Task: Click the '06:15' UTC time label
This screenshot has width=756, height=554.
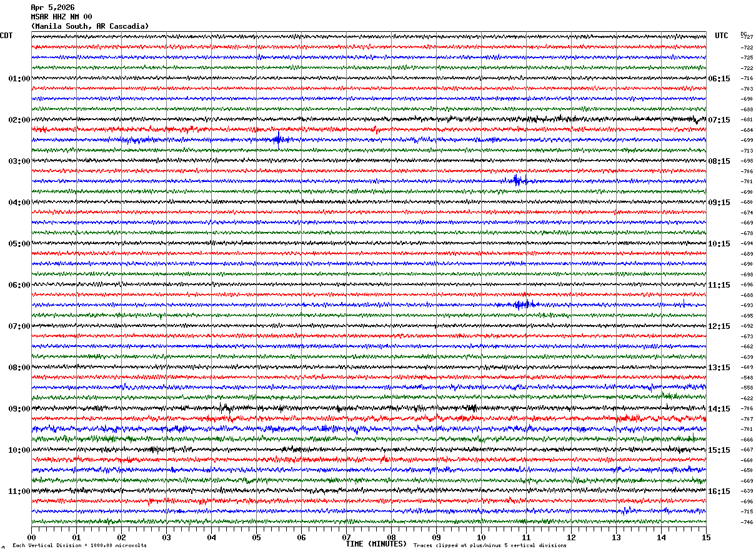Action: (x=719, y=79)
